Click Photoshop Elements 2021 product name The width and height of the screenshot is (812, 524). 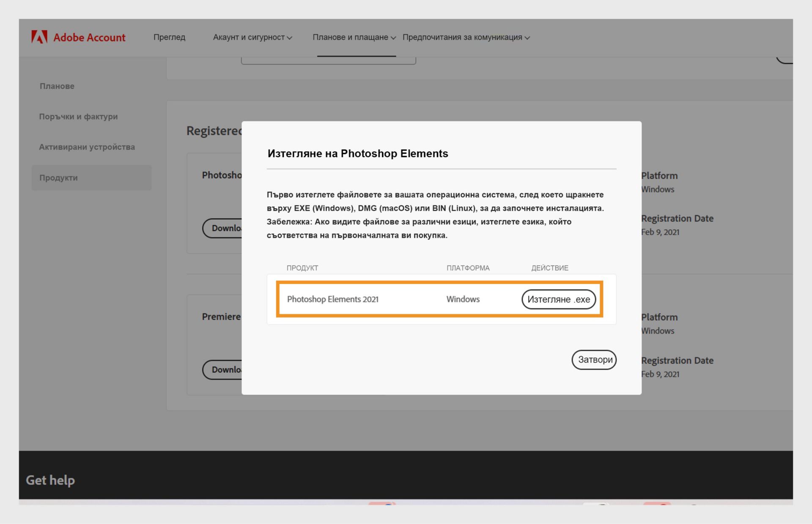point(333,299)
